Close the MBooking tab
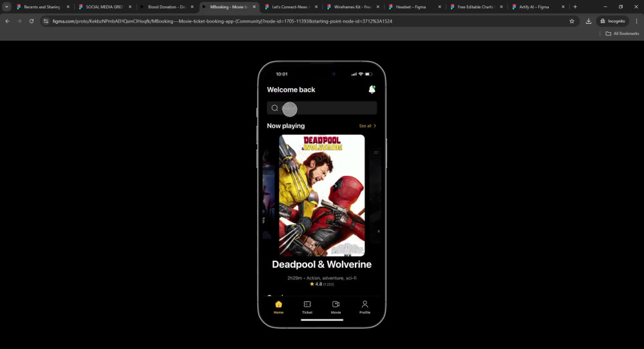644x349 pixels. [x=254, y=7]
